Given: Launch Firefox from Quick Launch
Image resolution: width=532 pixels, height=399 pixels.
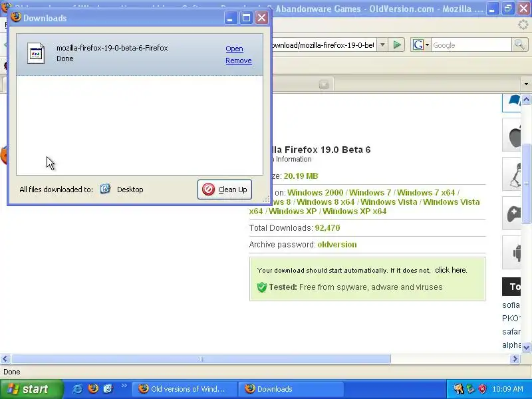Looking at the screenshot, I should pos(93,389).
